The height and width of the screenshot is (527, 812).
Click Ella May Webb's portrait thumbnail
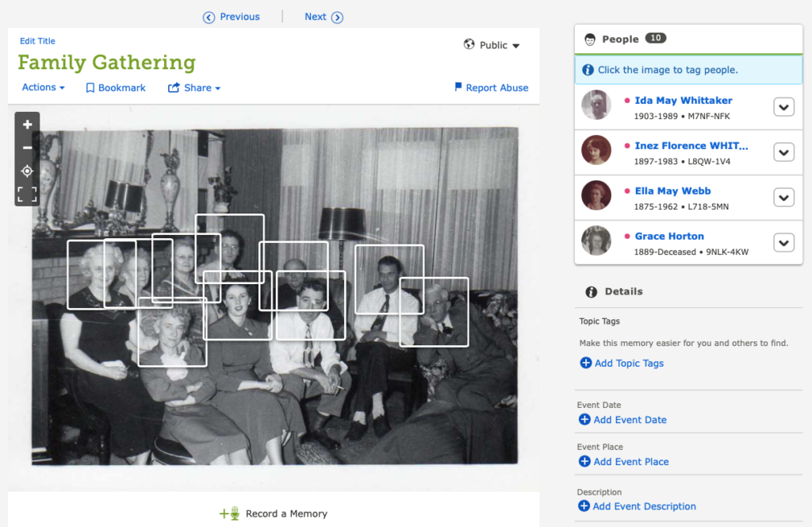point(596,195)
